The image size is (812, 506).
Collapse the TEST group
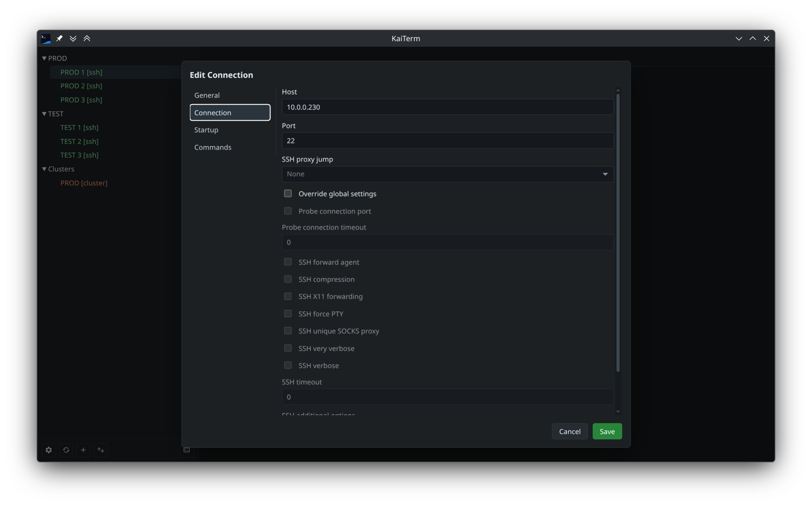(44, 114)
